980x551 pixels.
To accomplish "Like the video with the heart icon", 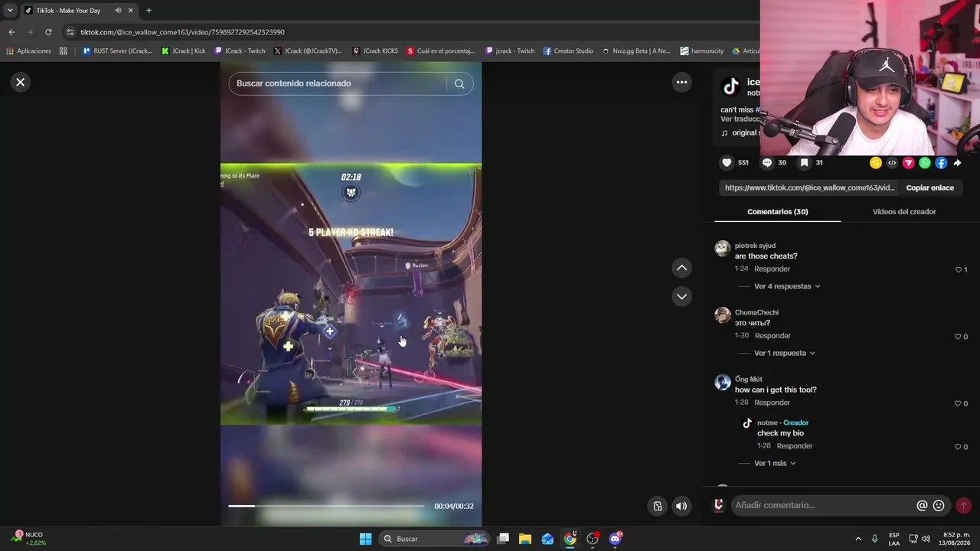I will 727,162.
